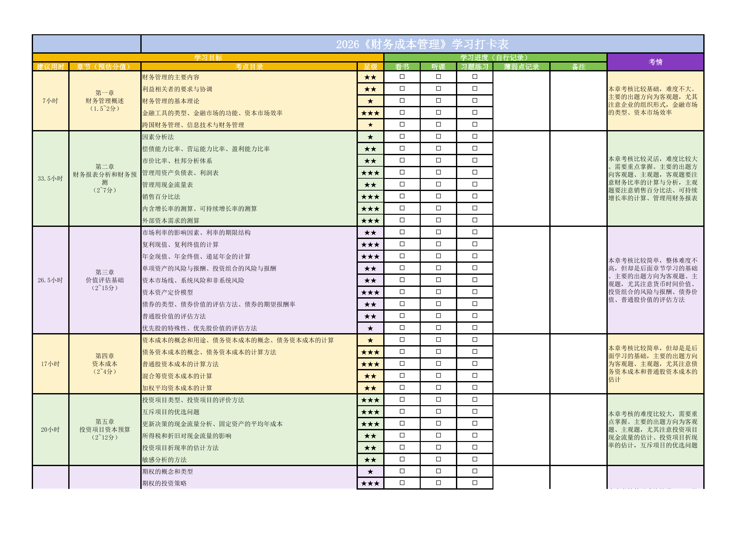This screenshot has height=534, width=756.
Task: Click the single-star rating for 期权的概念和类型
Action: 370,471
